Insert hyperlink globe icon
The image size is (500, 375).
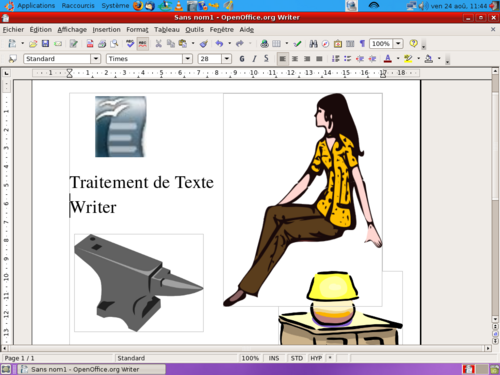[264, 44]
